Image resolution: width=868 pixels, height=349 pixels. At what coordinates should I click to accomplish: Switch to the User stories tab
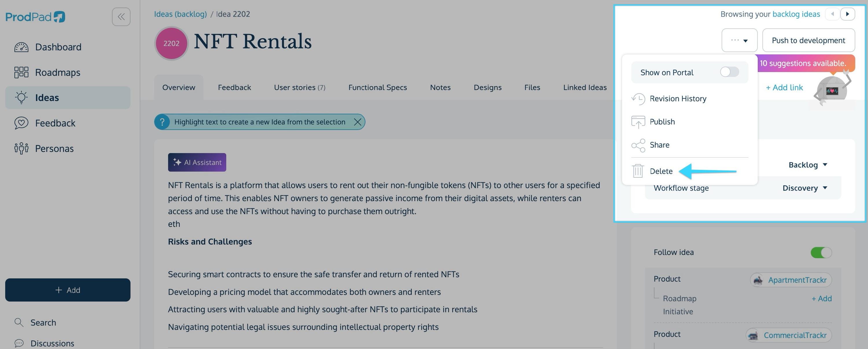tap(299, 88)
